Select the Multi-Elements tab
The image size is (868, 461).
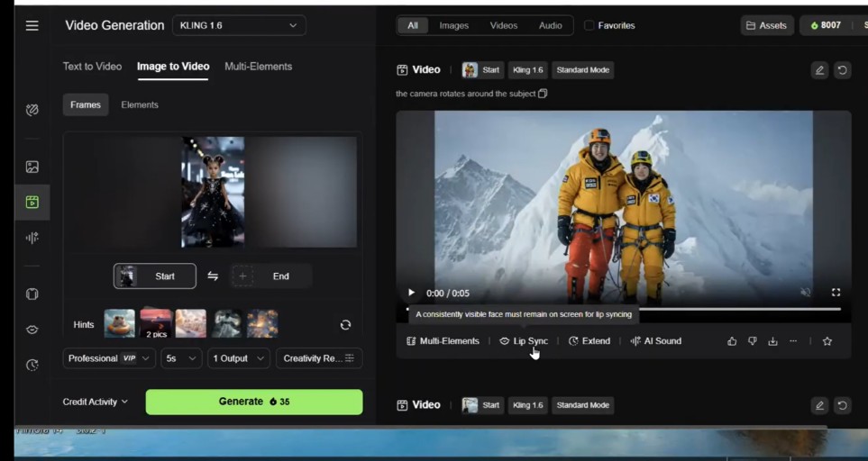click(x=258, y=67)
